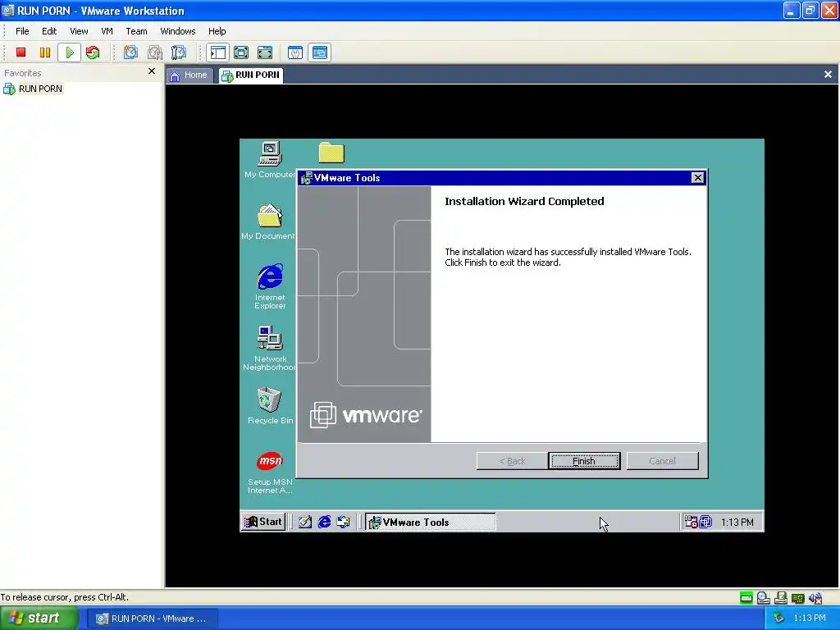Click the Reset toolbar icon
The image size is (840, 630).
(x=93, y=52)
